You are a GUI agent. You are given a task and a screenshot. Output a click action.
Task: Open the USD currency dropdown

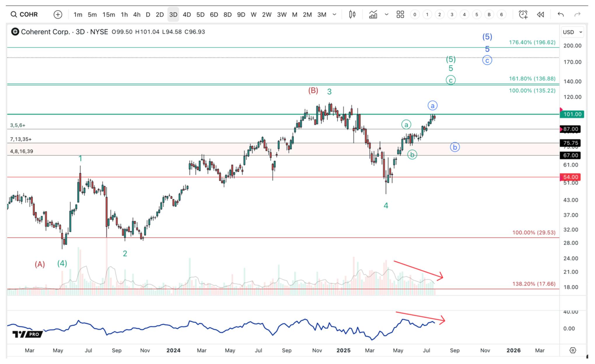(x=573, y=32)
